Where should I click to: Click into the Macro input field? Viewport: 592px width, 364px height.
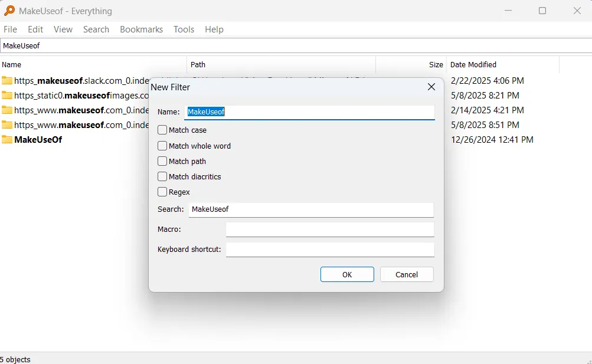click(x=329, y=229)
